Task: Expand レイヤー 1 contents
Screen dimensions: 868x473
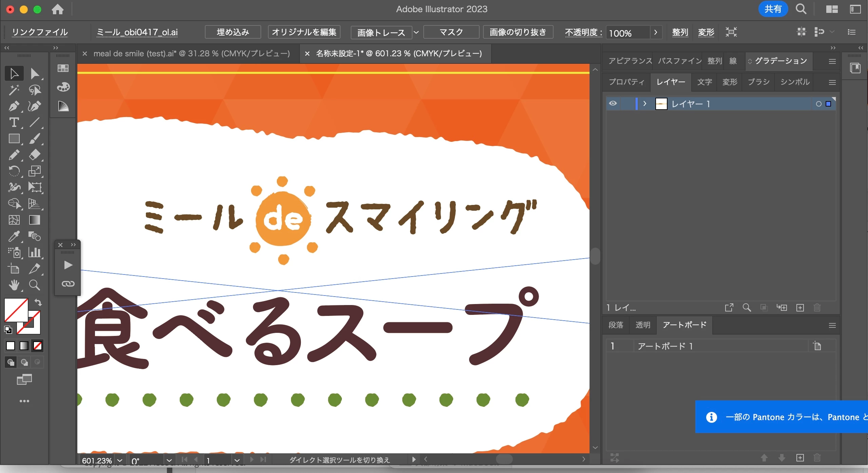Action: 644,103
